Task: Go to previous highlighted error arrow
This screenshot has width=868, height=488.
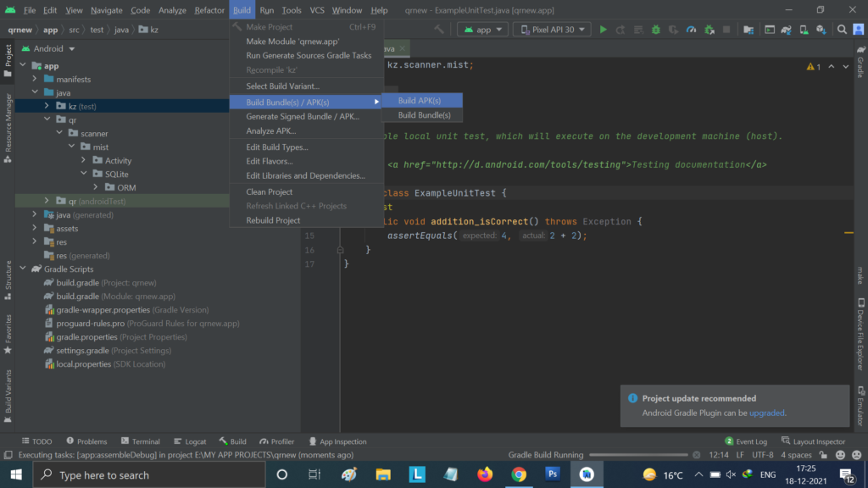Action: (x=832, y=66)
